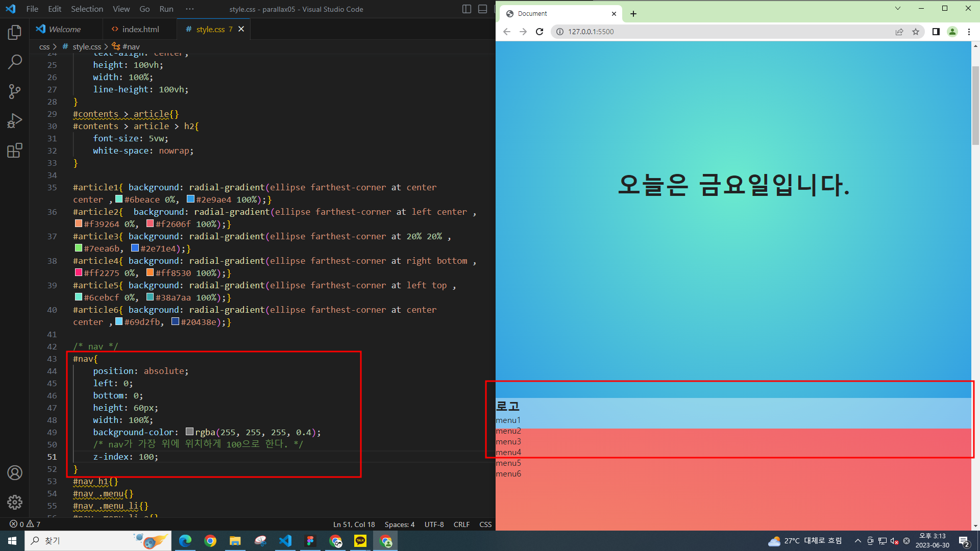The width and height of the screenshot is (980, 551).
Task: Expand the overflow menu ellipsis in menu bar
Action: click(x=190, y=9)
